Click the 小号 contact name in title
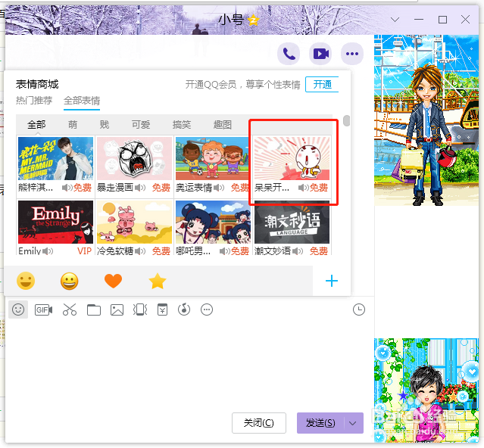 231,20
